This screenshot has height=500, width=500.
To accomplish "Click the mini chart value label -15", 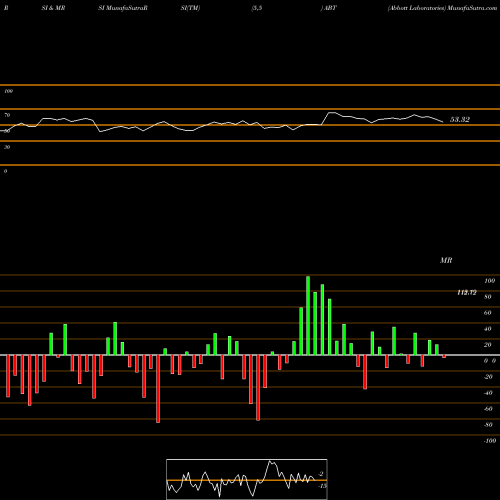I will [322, 486].
